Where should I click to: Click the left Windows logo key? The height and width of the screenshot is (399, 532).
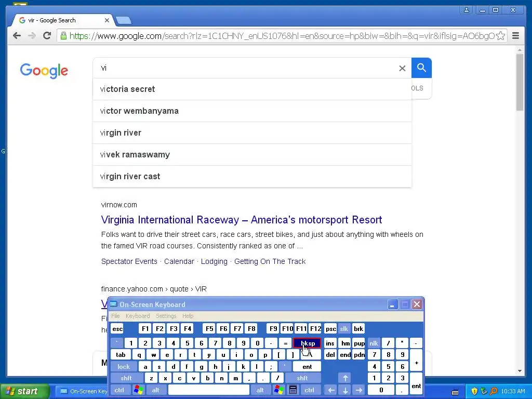tap(138, 390)
